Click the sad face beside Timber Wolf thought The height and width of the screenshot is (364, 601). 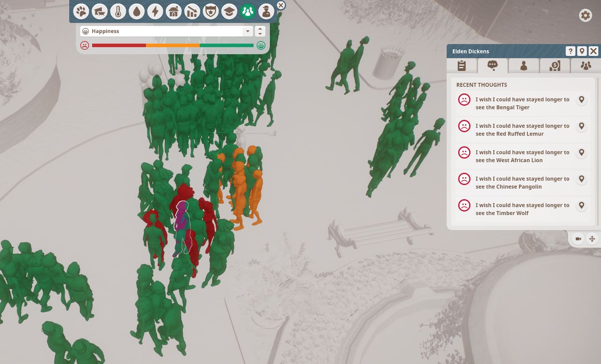click(464, 205)
